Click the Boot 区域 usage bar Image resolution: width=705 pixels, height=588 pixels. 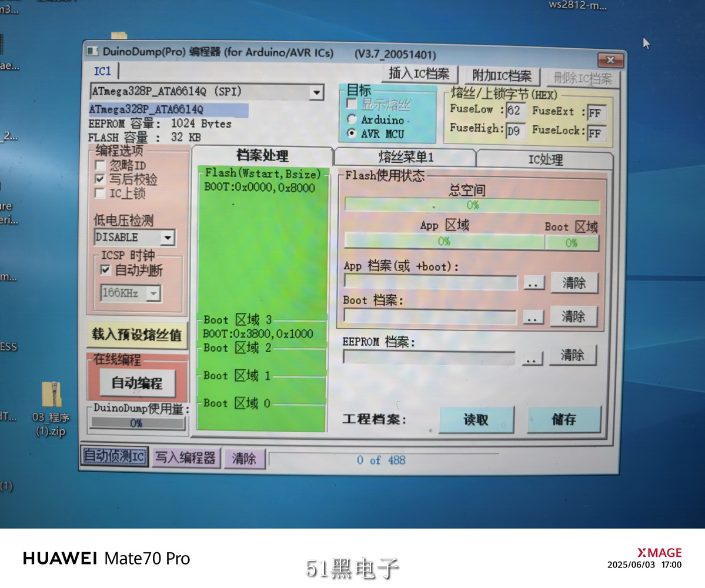coord(572,243)
